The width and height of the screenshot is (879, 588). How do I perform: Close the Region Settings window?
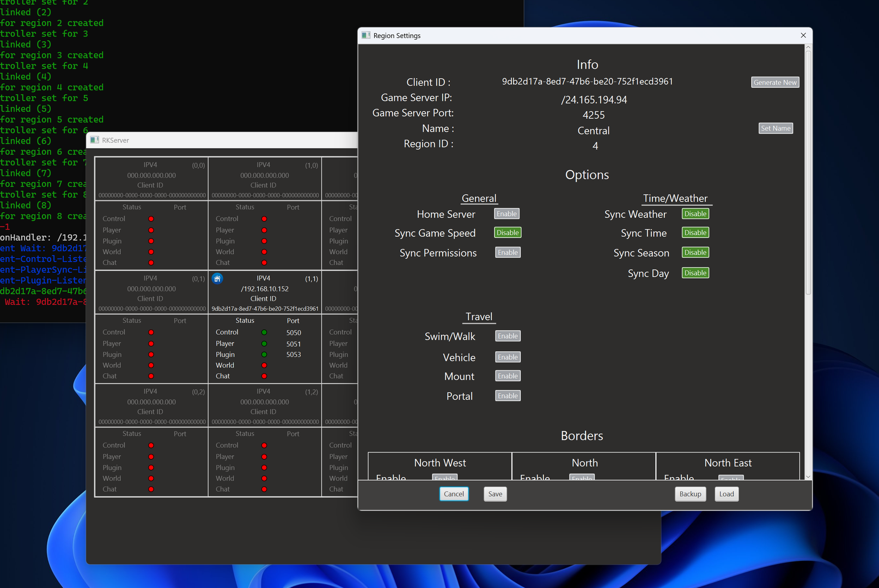click(x=803, y=35)
